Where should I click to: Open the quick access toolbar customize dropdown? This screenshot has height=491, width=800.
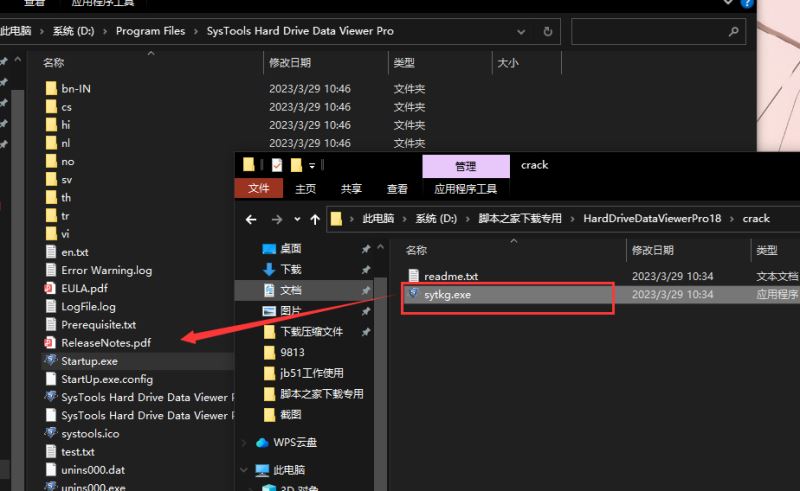click(312, 165)
